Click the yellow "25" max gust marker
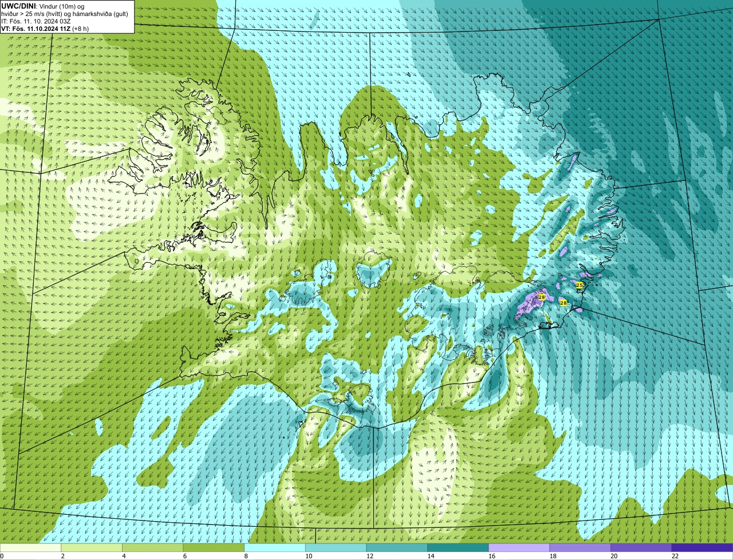Viewport: 733px width, 560px height. [580, 285]
